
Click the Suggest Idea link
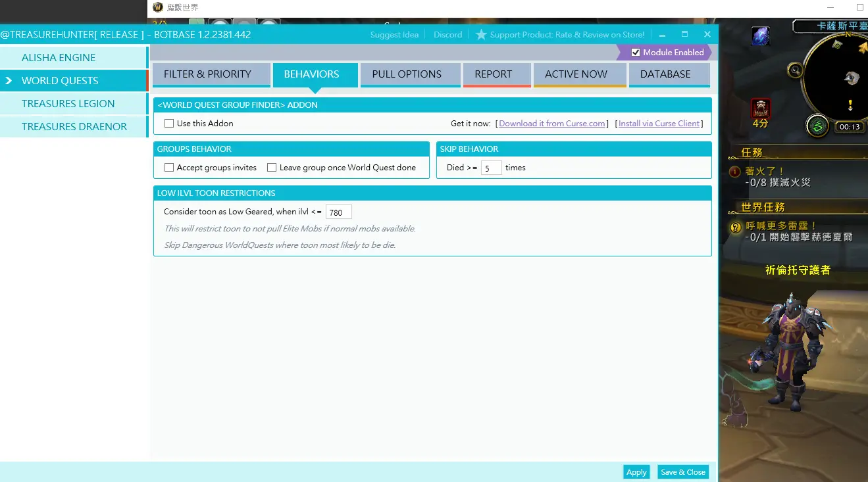tap(394, 35)
